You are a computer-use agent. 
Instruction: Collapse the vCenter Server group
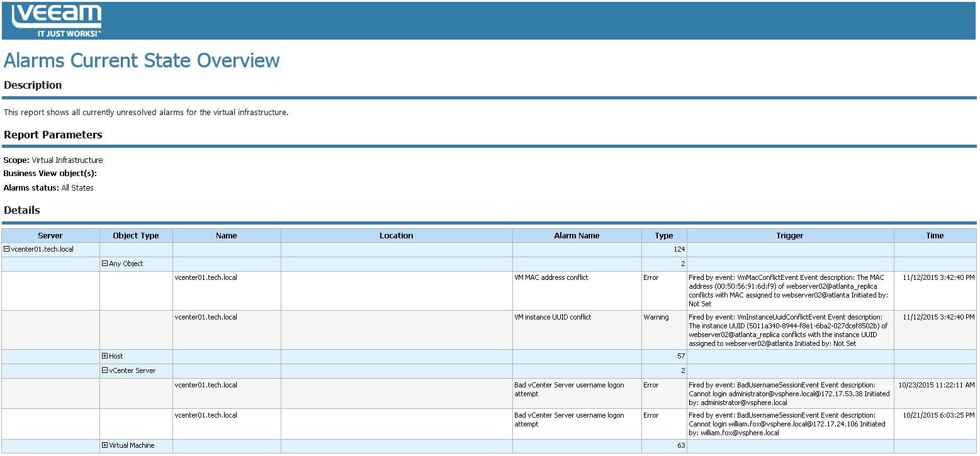tap(105, 370)
